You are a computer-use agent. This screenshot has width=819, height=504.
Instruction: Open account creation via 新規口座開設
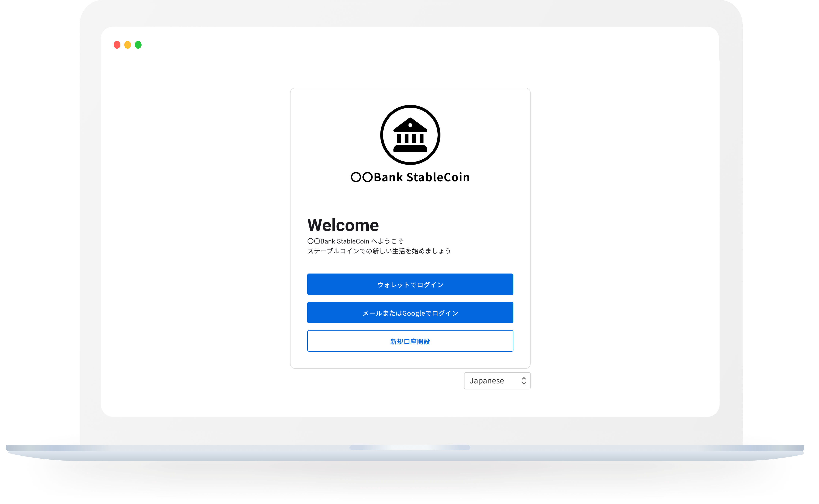pyautogui.click(x=410, y=341)
